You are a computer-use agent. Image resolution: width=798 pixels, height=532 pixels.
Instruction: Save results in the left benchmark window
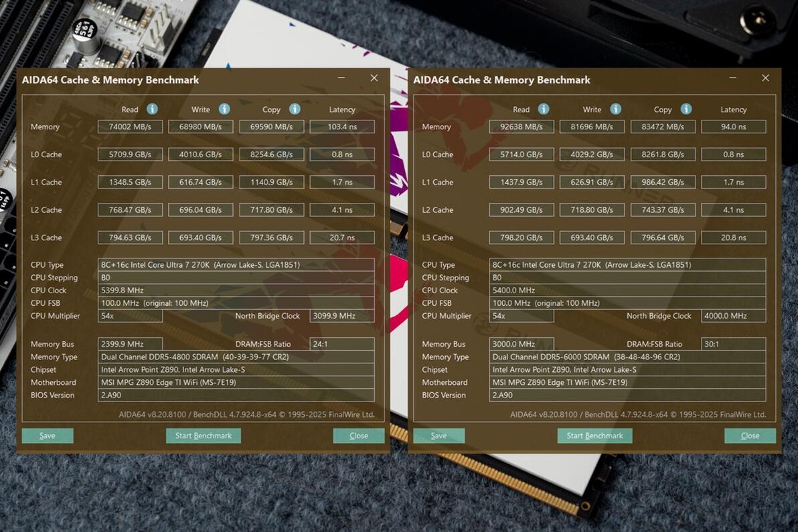point(48,436)
